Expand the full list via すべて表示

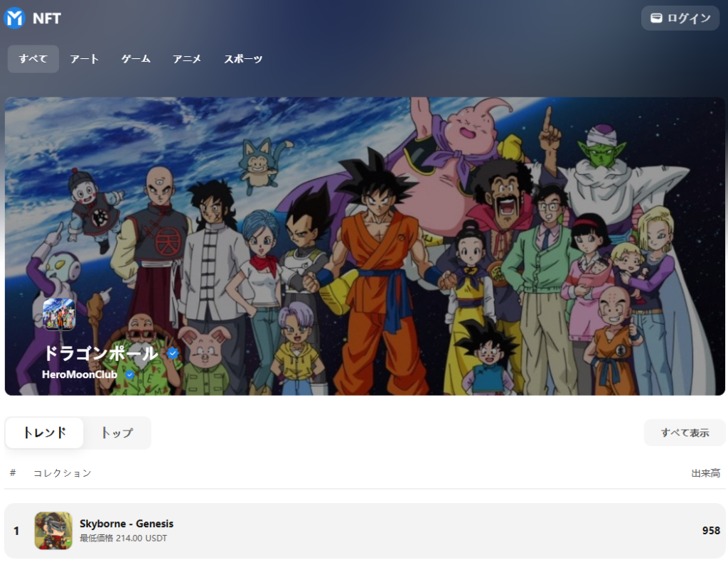click(x=683, y=432)
